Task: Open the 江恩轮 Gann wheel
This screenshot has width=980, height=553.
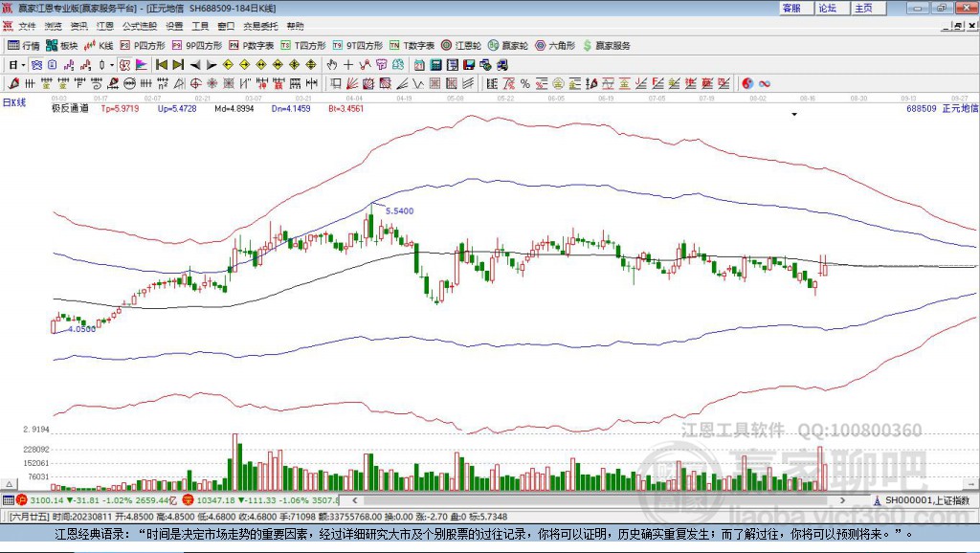Action: pos(461,46)
